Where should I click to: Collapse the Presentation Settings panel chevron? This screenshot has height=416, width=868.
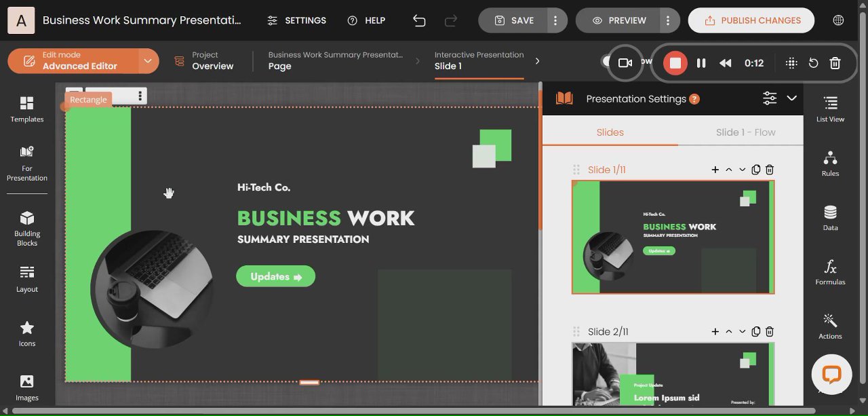[791, 98]
